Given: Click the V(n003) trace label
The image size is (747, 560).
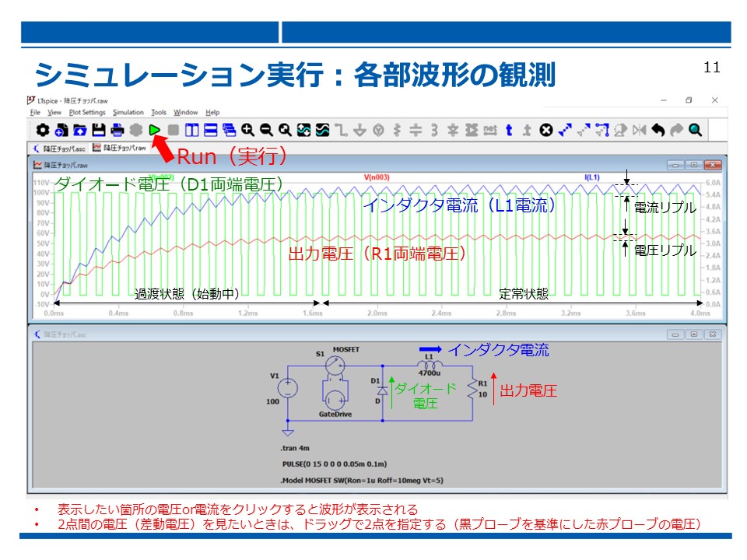Looking at the screenshot, I should coord(377,177).
